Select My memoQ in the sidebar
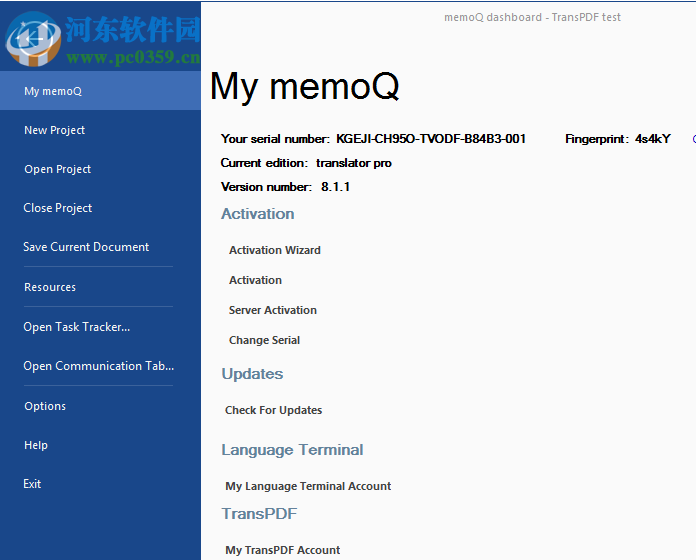This screenshot has width=696, height=560. [100, 91]
